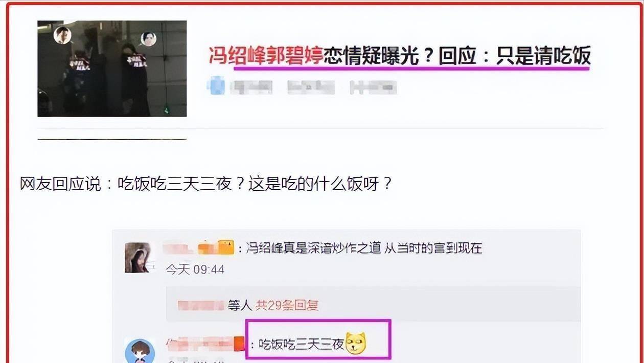Click the paragraph 网友回应说:吃饭吃三天三夜
The width and height of the screenshot is (644, 363).
[206, 183]
